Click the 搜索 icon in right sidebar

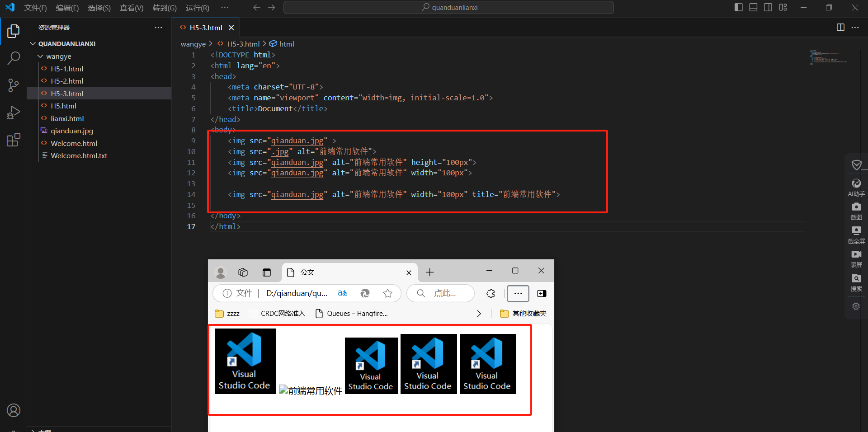click(856, 282)
